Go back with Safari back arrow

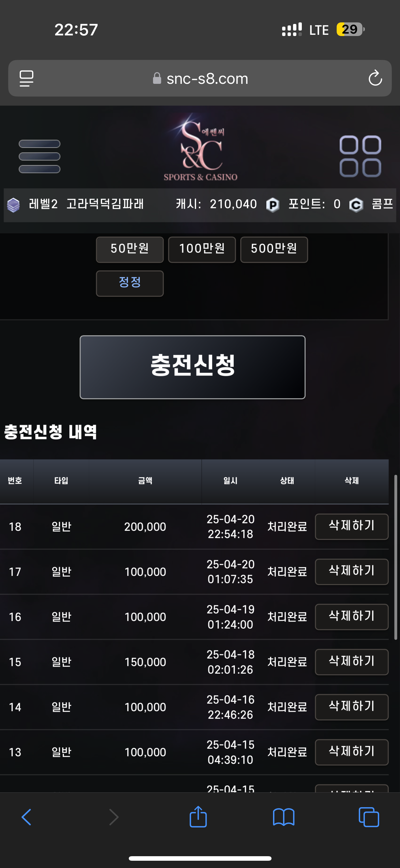point(26,817)
